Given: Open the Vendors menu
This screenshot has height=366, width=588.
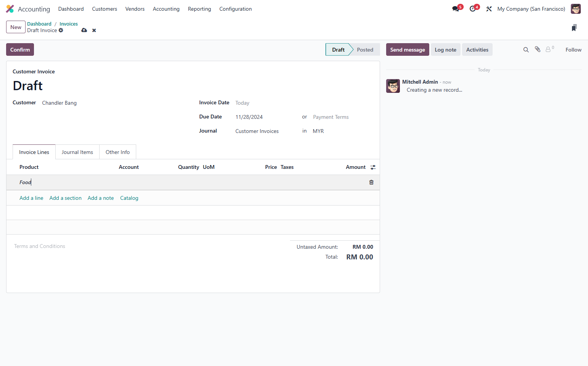Looking at the screenshot, I should 135,9.
